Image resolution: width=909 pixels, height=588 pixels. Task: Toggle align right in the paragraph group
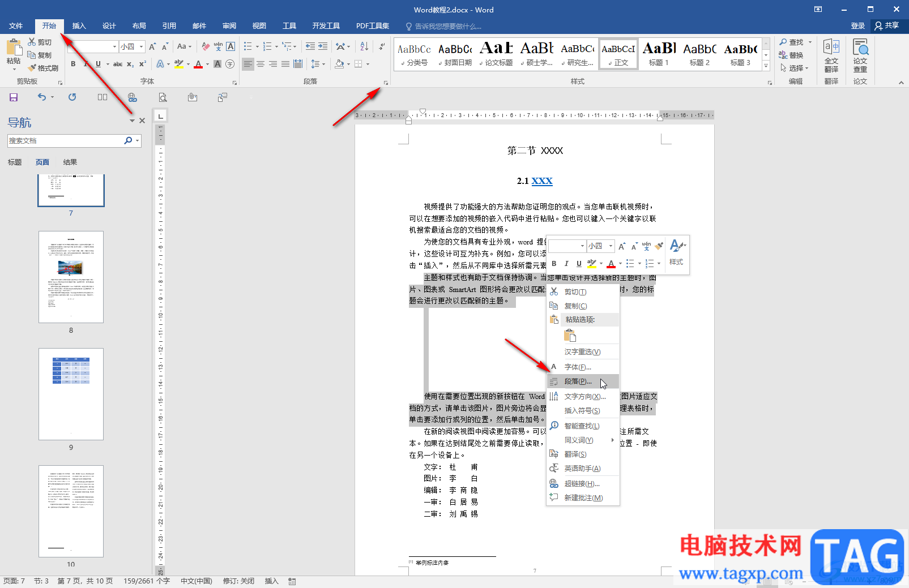273,64
